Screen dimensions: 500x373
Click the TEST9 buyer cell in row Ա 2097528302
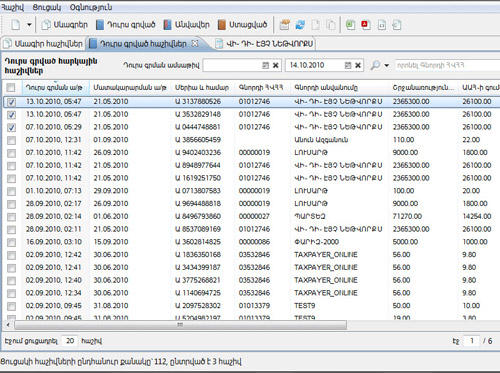(304, 306)
